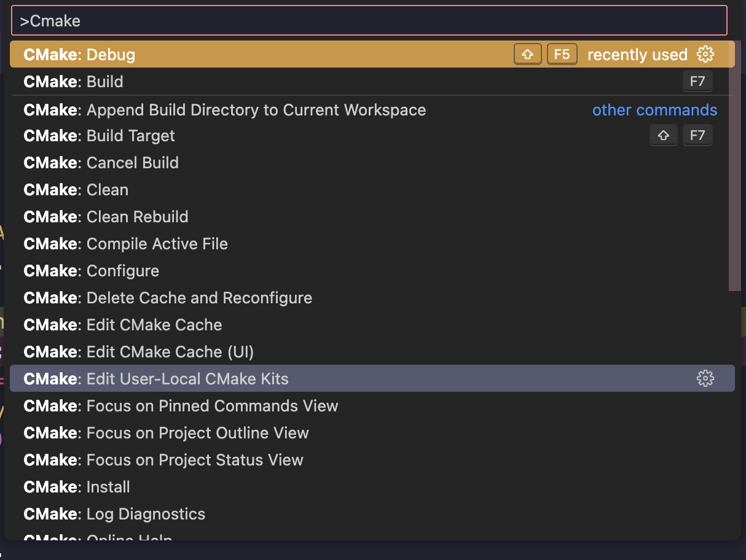
Task: Click gear icon on CMake: Debug row
Action: tap(705, 54)
